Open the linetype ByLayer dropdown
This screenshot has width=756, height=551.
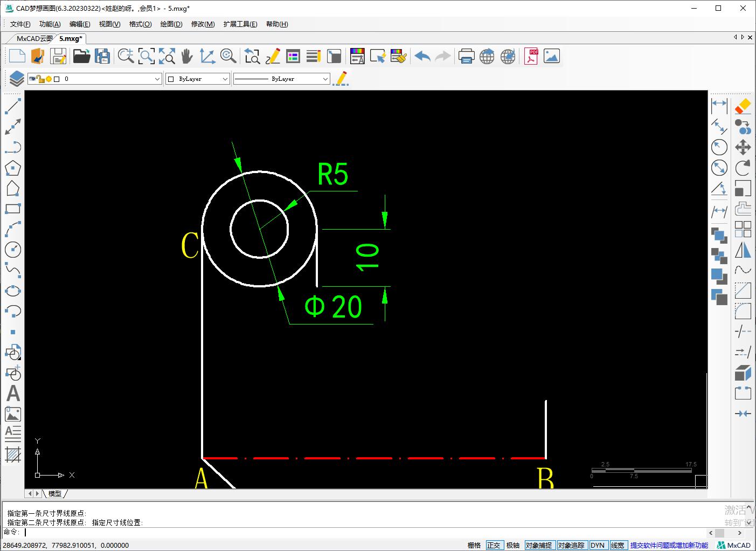(325, 78)
